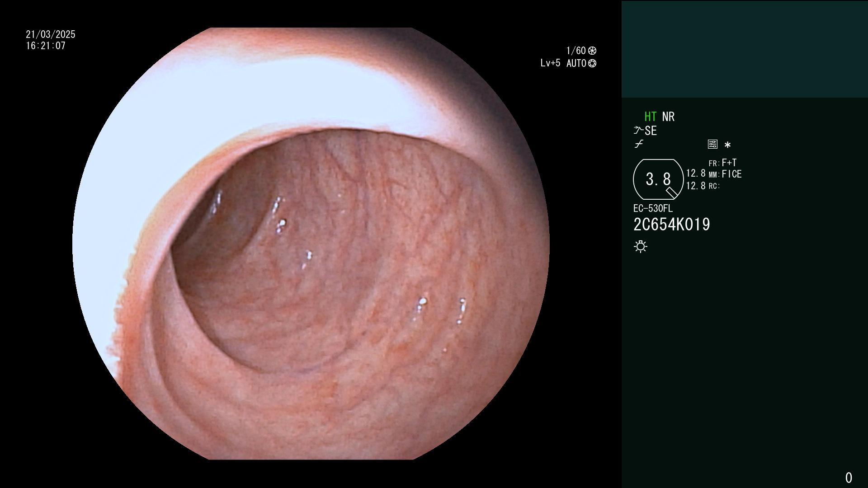Click the SE label
The height and width of the screenshot is (488, 868).
pyautogui.click(x=651, y=131)
